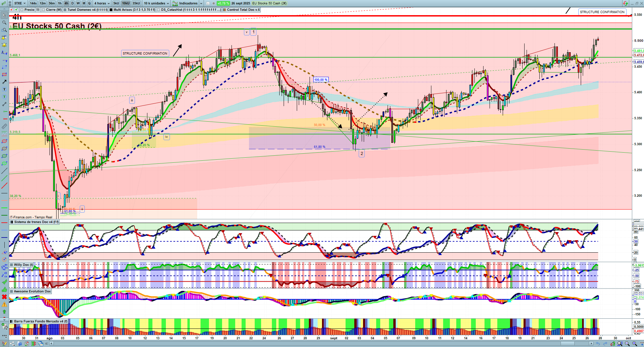Open the 10 k unidades dropdown
Viewport: 644px width, 347px height.
point(156,3)
